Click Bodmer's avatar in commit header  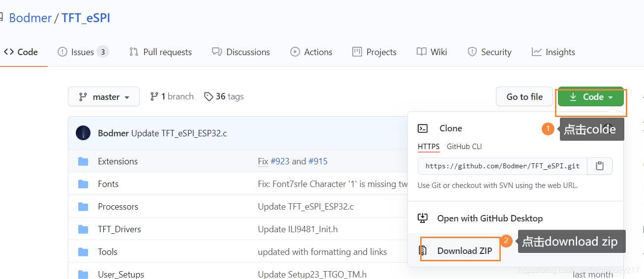point(83,133)
